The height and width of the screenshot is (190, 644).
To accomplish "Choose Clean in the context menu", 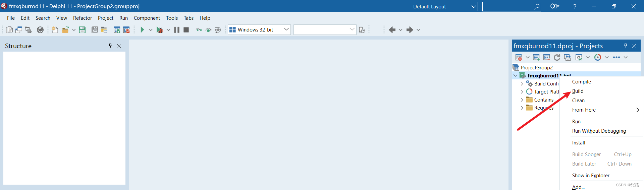I will [601, 101].
